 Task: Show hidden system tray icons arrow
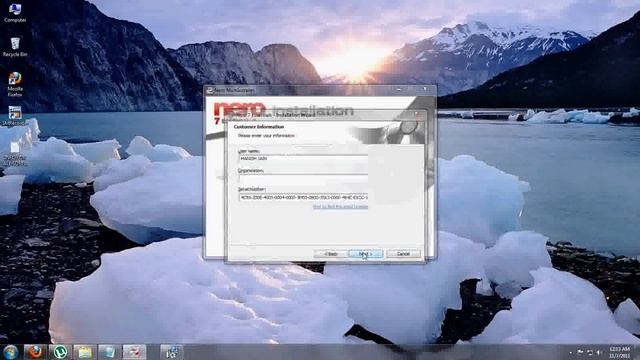click(571, 352)
